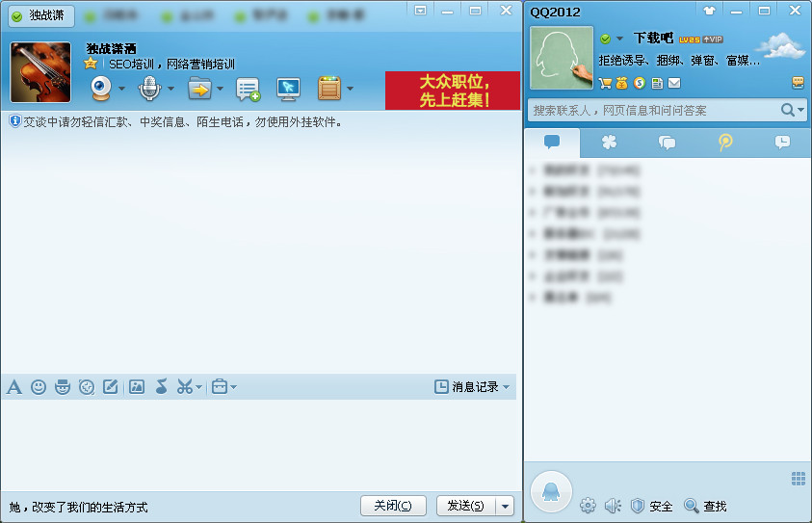Open own chalkboard avatar in QQ2012
Image resolution: width=812 pixels, height=523 pixels.
click(562, 58)
